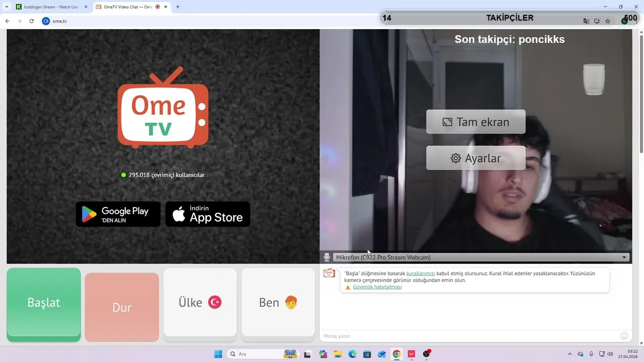Image resolution: width=644 pixels, height=362 pixels.
Task: Open the volume tray icon
Action: (610, 354)
